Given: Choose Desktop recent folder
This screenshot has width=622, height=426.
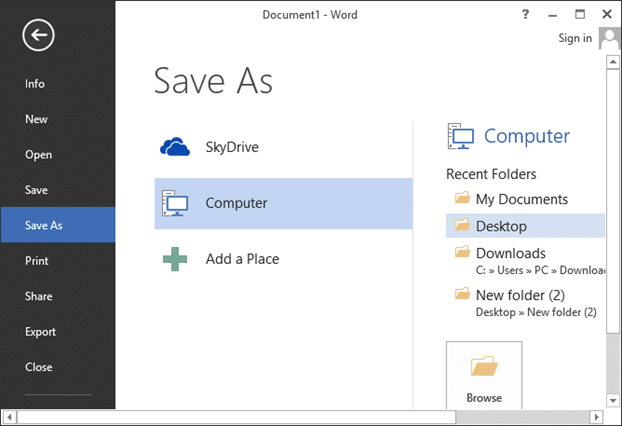Looking at the screenshot, I should pos(526,226).
